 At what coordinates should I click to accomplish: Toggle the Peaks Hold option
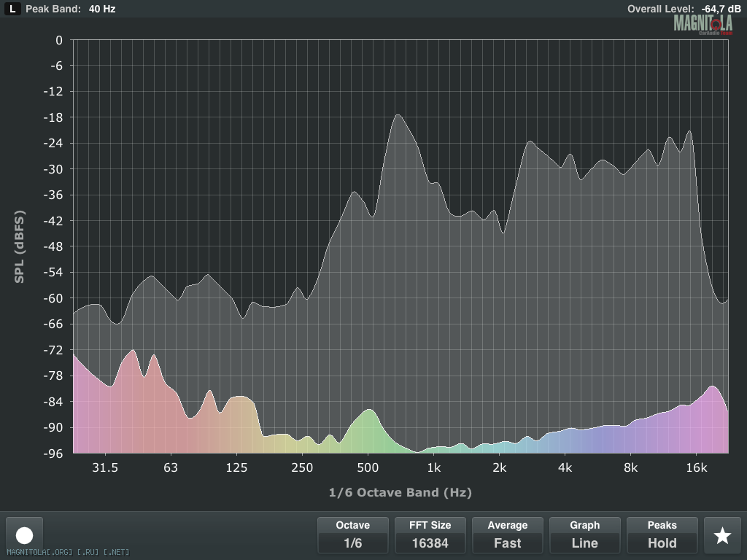pos(662,535)
